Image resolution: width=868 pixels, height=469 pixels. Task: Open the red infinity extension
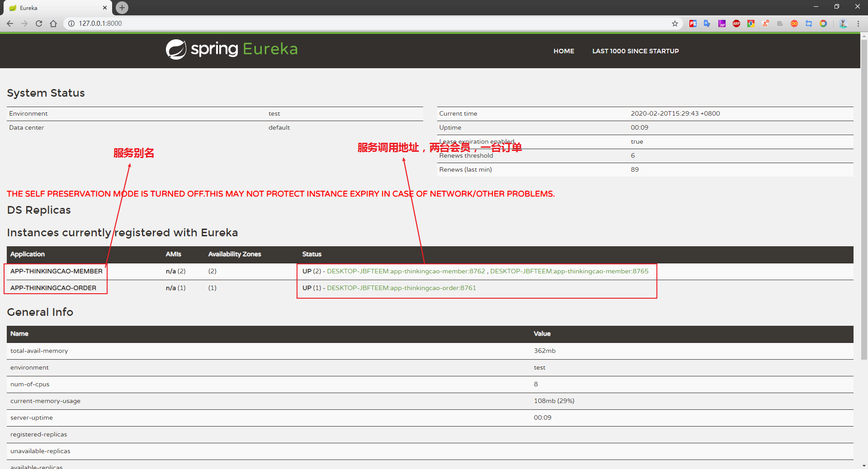click(794, 23)
